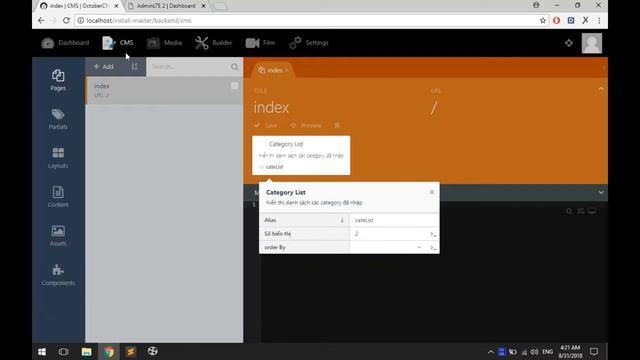Click the search magnifier icon in page list
Screen dimensions: 640x360
click(x=234, y=67)
